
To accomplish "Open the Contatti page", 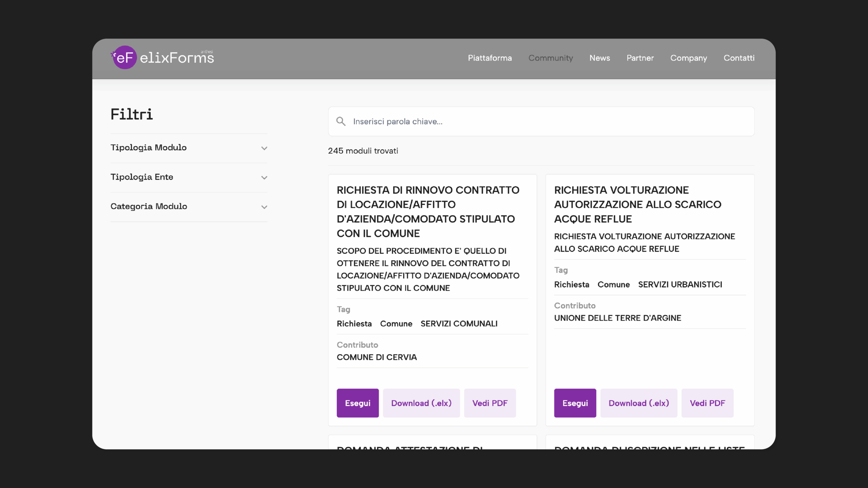I will click(x=739, y=58).
